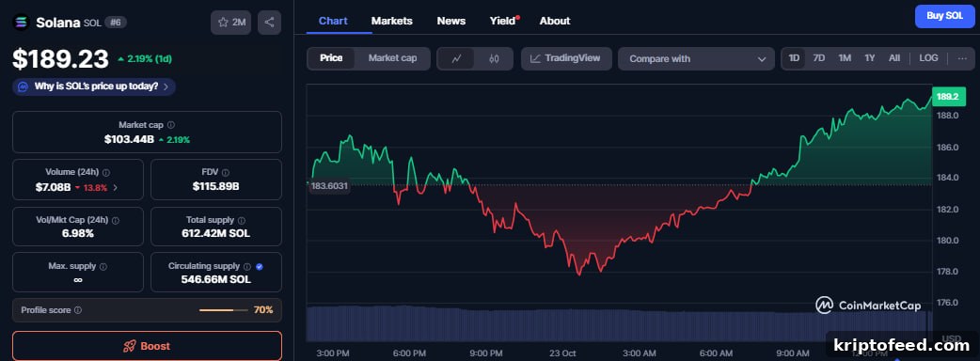Open the About tab

click(x=555, y=21)
